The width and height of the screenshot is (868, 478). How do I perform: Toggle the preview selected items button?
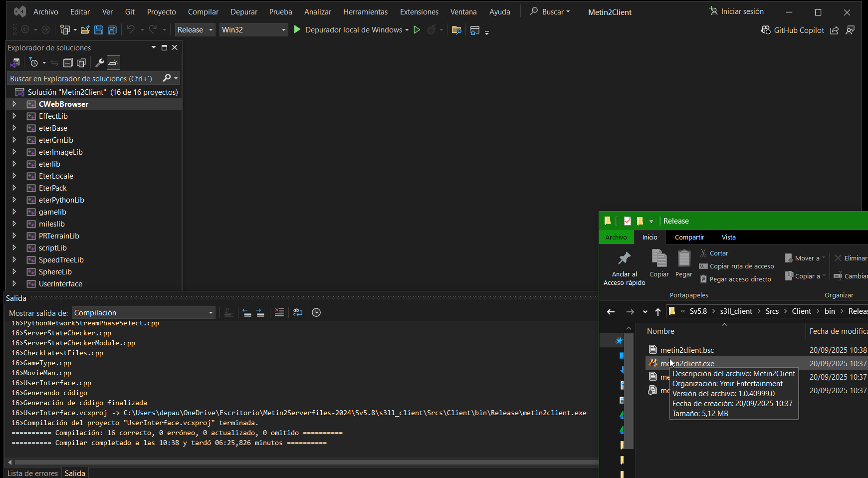114,62
